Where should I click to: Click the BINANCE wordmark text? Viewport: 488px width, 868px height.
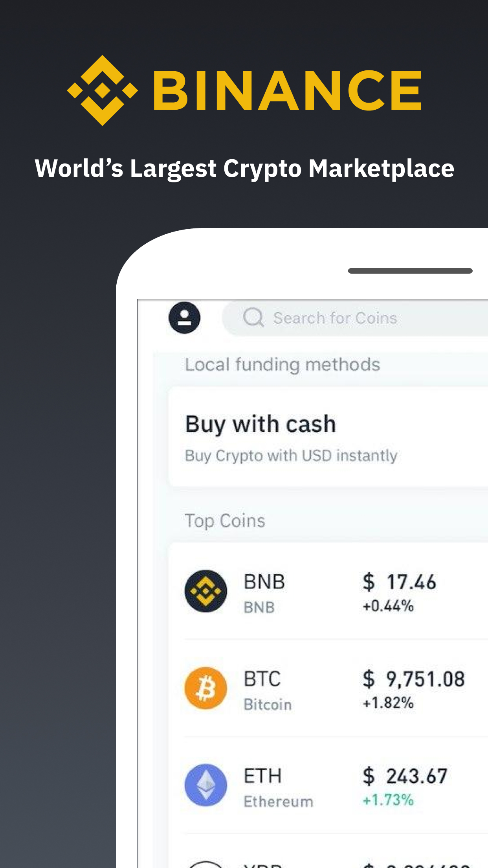(287, 90)
